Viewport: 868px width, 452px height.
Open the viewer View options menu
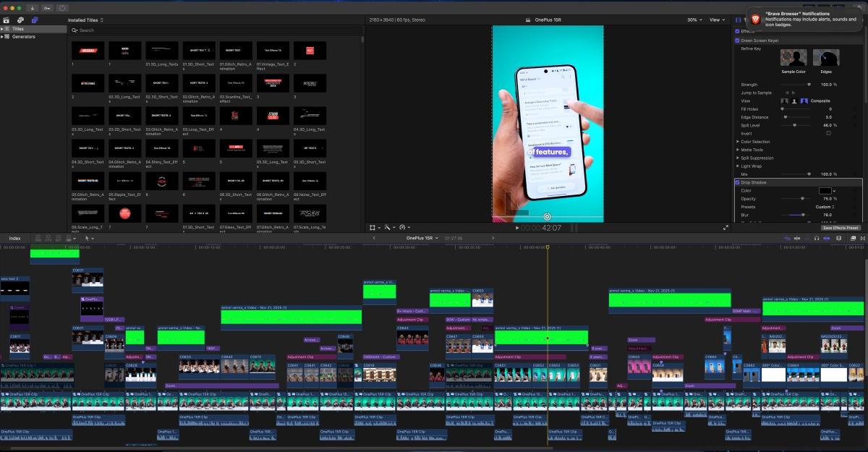[717, 20]
